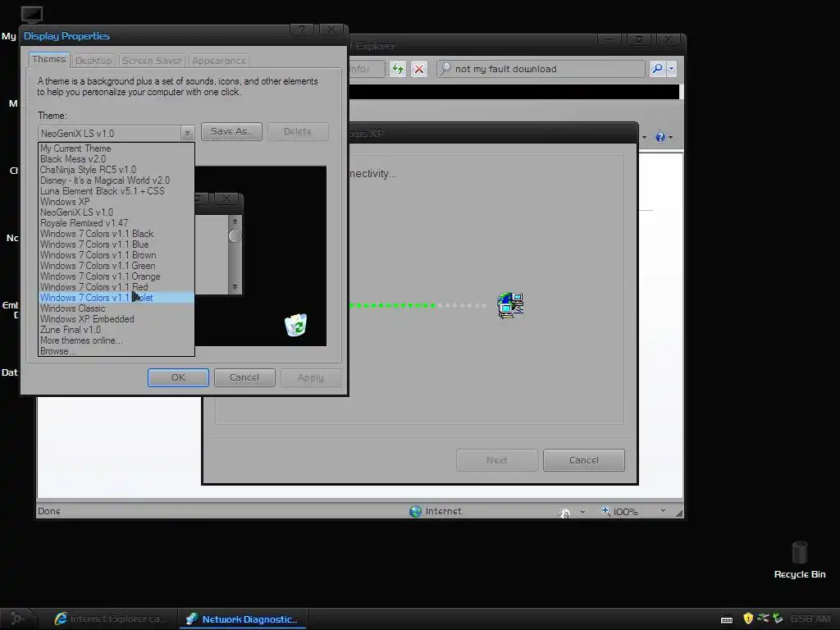This screenshot has width=840, height=630.
Task: Click the search box with not my fault download
Action: tap(541, 69)
